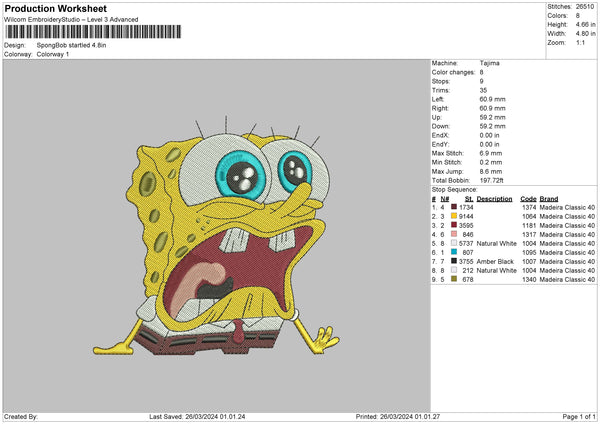This screenshot has width=600, height=424.
Task: Click thread code 1007 in the table
Action: tap(529, 261)
